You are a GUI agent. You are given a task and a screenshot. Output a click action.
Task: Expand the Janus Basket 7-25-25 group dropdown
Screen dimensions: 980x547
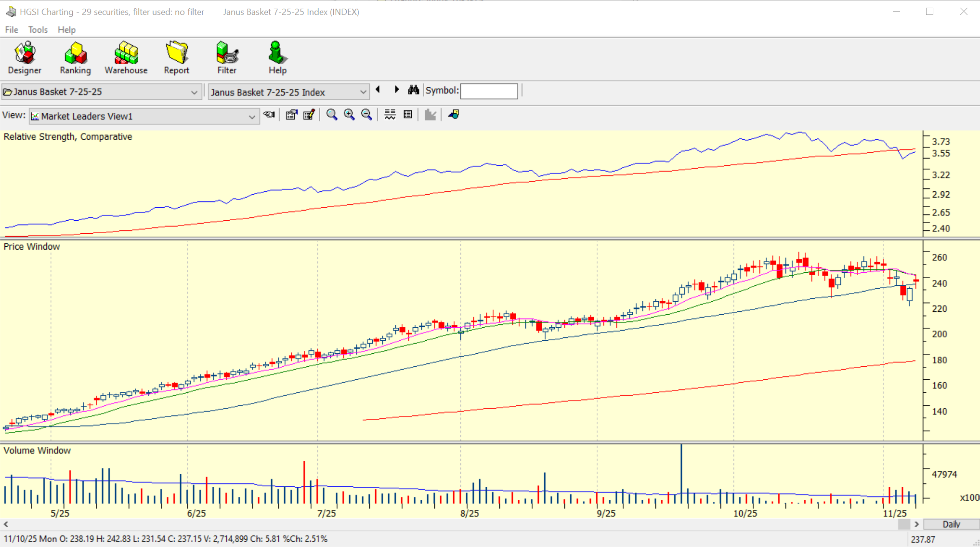click(x=194, y=92)
